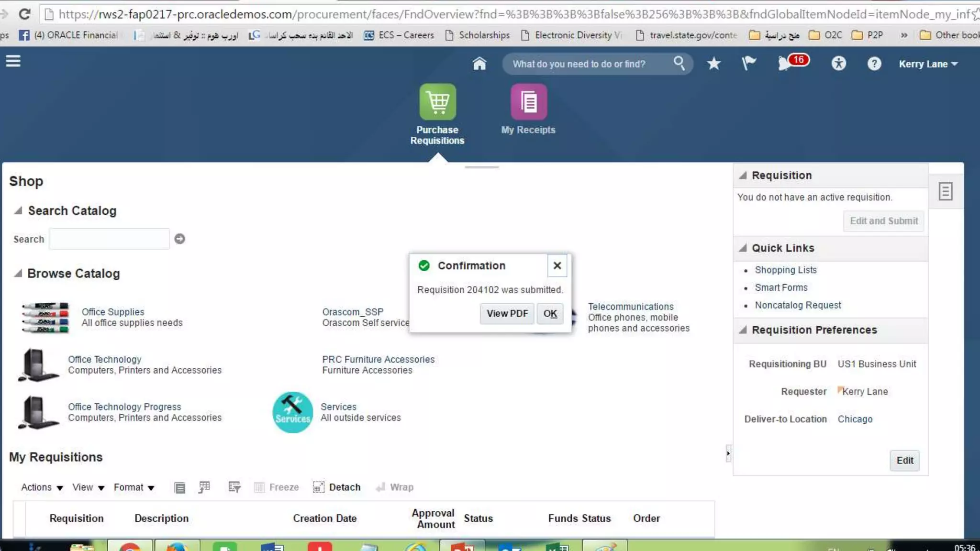Open the View menu
The width and height of the screenshot is (980, 551).
[x=88, y=487]
